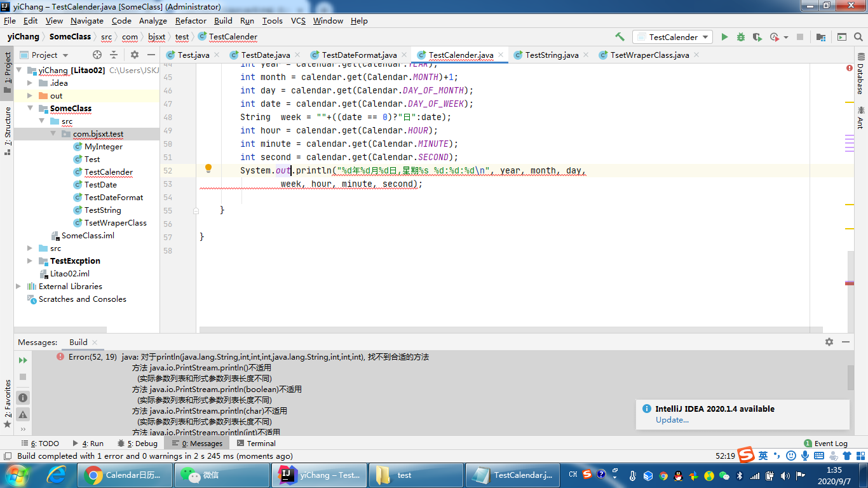
Task: Switch to the TsetWraperClass.java tab
Action: tap(649, 55)
